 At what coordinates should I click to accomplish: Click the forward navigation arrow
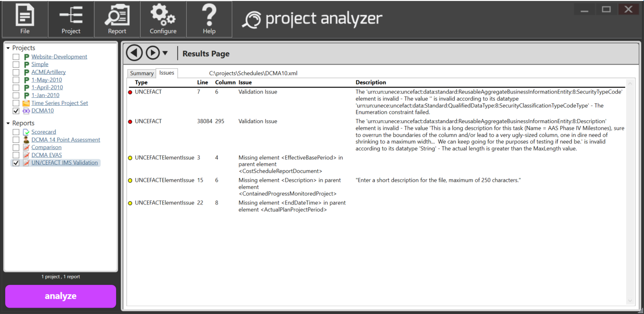(x=153, y=53)
